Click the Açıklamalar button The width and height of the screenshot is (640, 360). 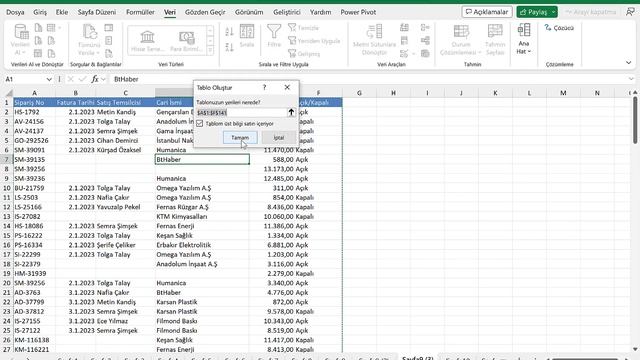(x=487, y=12)
